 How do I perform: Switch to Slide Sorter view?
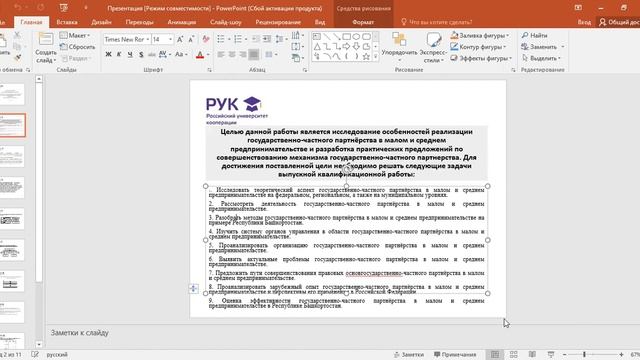[x=513, y=354]
